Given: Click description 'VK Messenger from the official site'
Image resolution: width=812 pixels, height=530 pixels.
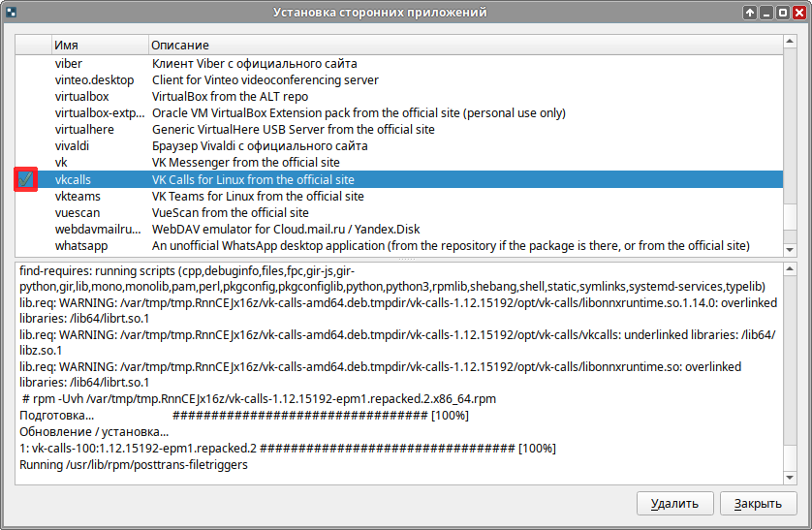Looking at the screenshot, I should 245,163.
